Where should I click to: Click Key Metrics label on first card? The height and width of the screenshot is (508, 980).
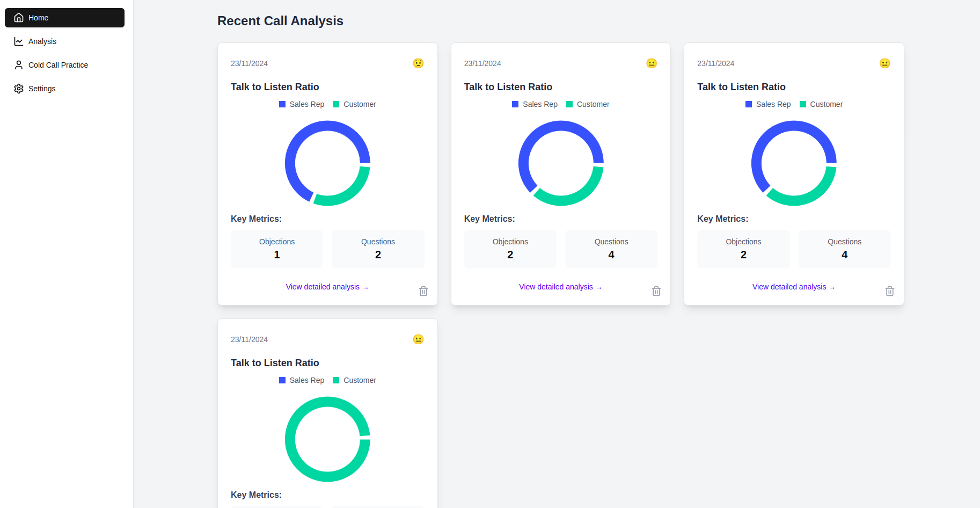pyautogui.click(x=256, y=219)
